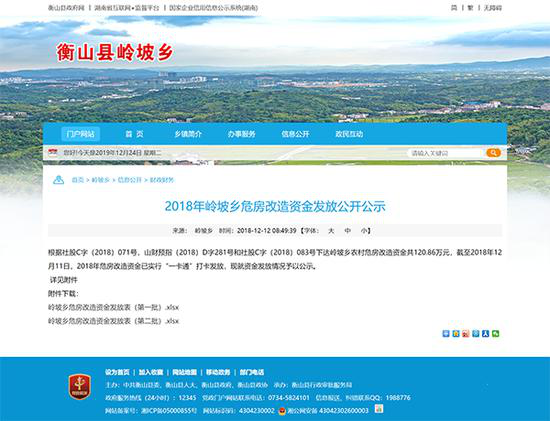This screenshot has height=421, width=550.
Task: Download 岭坡乡危房改造资金发放表(第二批).xlsx
Action: (x=113, y=321)
